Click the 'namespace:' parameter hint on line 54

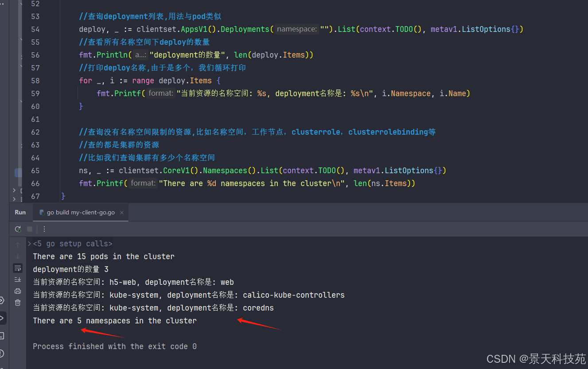[296, 29]
